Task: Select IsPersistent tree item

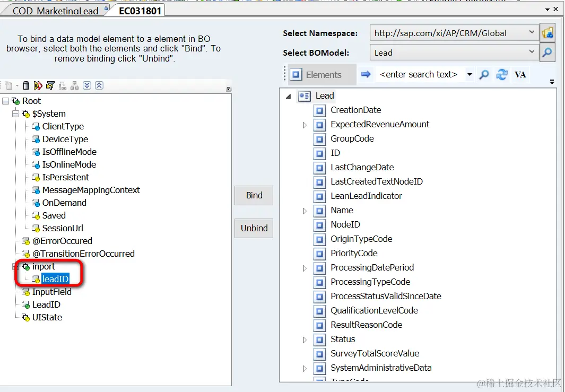Action: click(65, 177)
